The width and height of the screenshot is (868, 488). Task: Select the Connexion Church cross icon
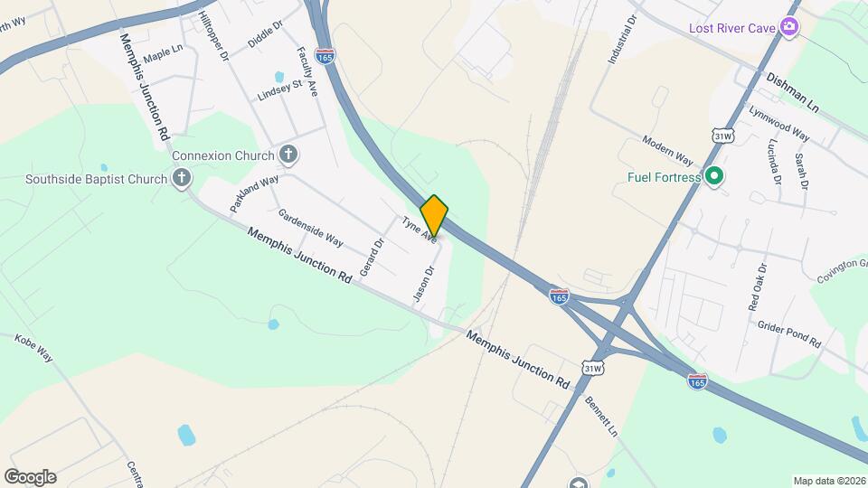pyautogui.click(x=288, y=155)
